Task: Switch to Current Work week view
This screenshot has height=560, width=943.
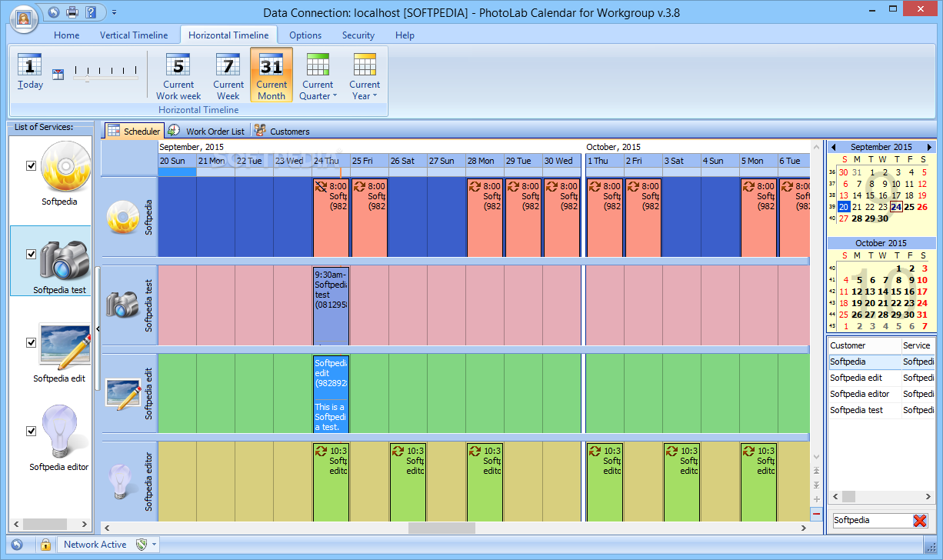Action: [x=178, y=76]
